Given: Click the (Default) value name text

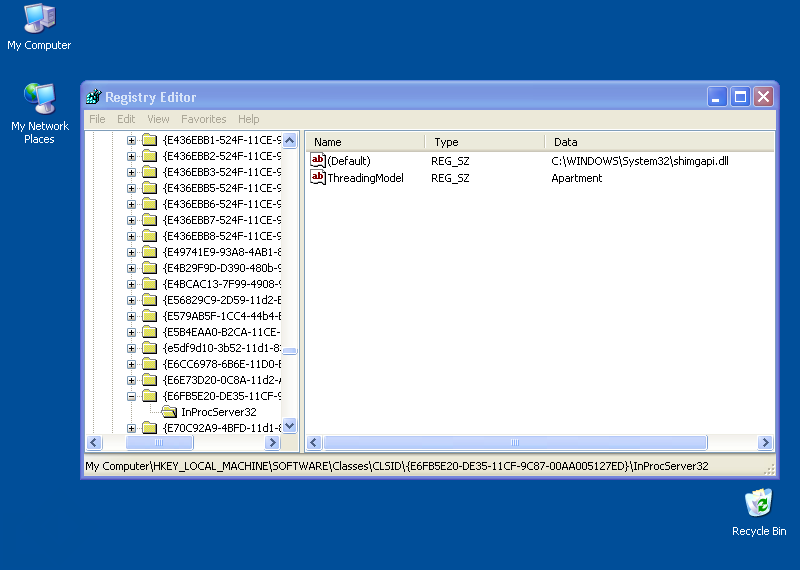Looking at the screenshot, I should click(349, 161).
